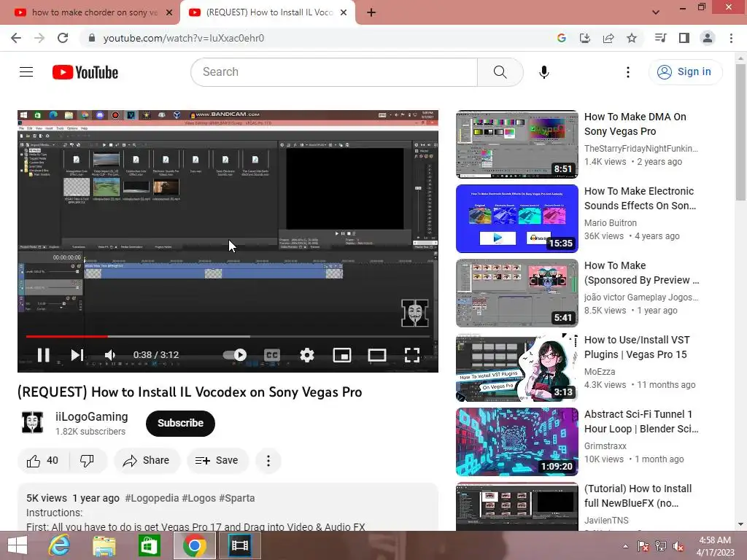Screen dimensions: 747x560
Task: Go back in the browser
Action: click(16, 38)
